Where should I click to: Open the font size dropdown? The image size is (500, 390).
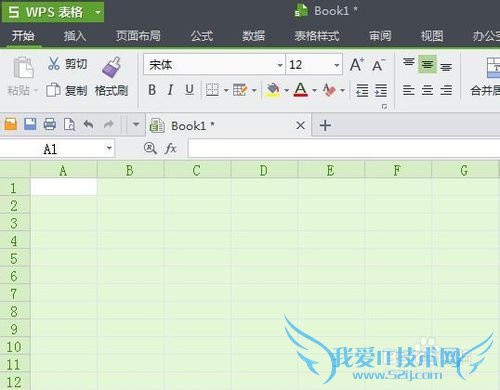337,65
